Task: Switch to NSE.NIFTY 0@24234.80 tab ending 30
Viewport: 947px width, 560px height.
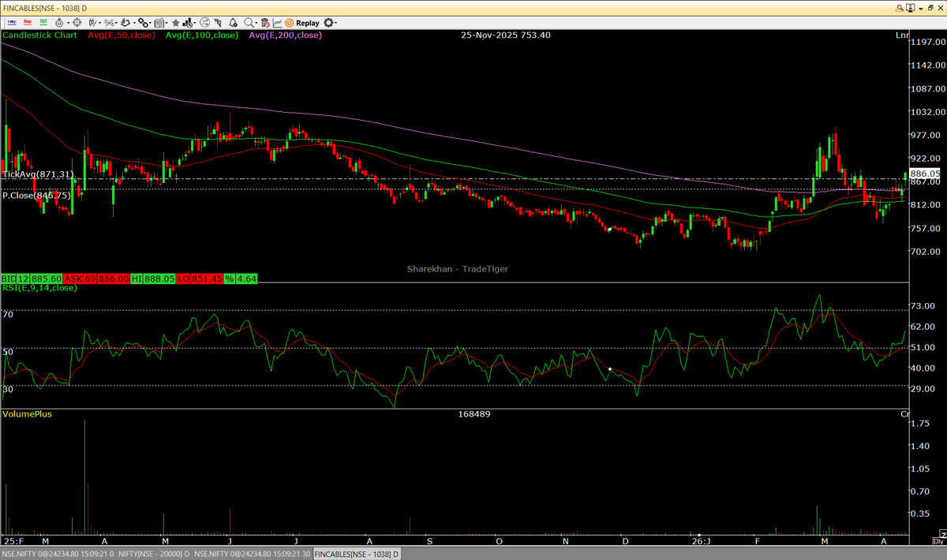Action: click(253, 554)
